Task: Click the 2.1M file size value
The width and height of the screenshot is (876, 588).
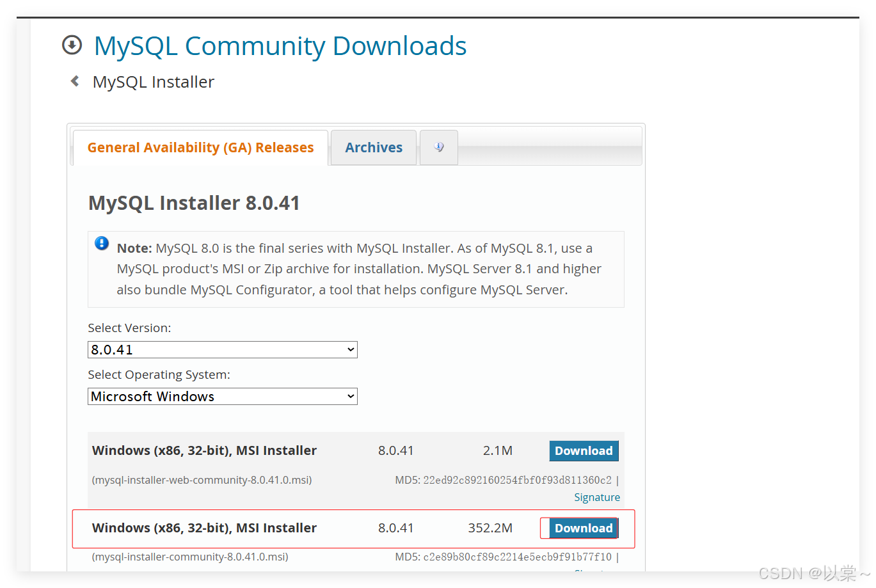Action: point(498,450)
